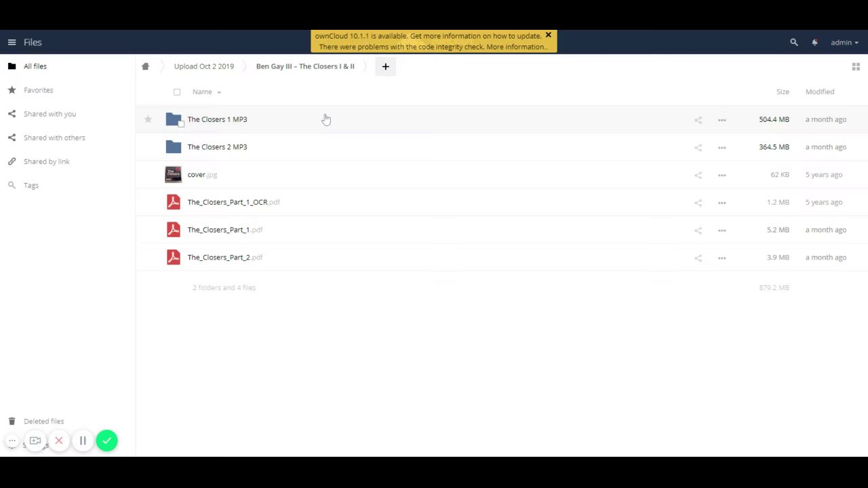Open more actions for The Closers 2 MP3
Image resolution: width=868 pixels, height=488 pixels.
[722, 147]
